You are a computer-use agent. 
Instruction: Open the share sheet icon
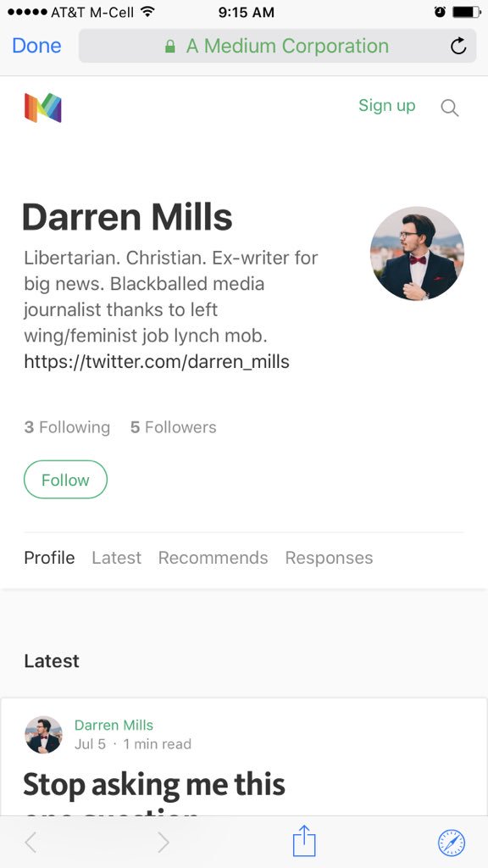304,841
